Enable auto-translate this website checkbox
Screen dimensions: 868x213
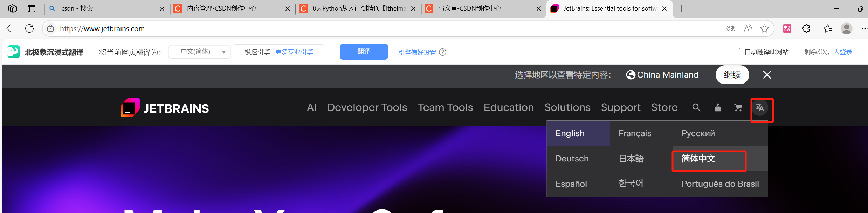(x=736, y=52)
